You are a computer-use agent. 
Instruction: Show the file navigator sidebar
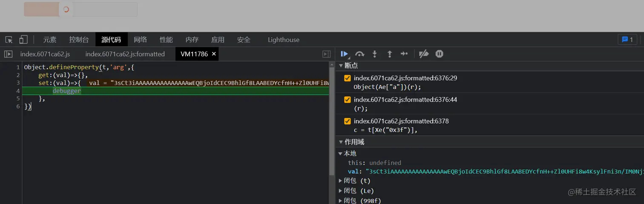click(8, 54)
